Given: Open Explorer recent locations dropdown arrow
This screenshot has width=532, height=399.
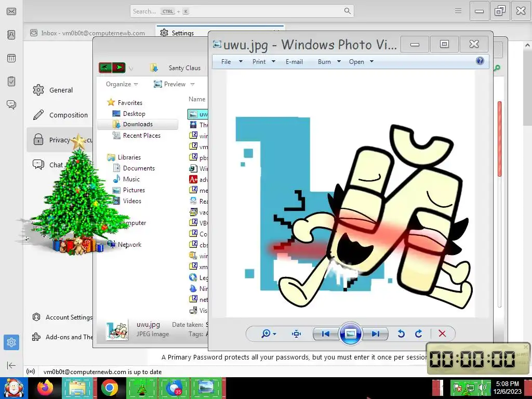Looking at the screenshot, I should tap(131, 68).
